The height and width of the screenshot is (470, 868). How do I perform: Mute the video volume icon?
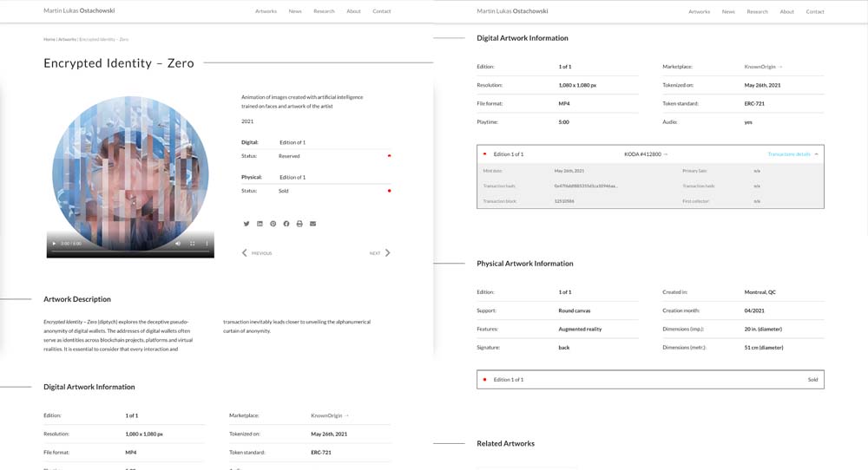[x=178, y=244]
